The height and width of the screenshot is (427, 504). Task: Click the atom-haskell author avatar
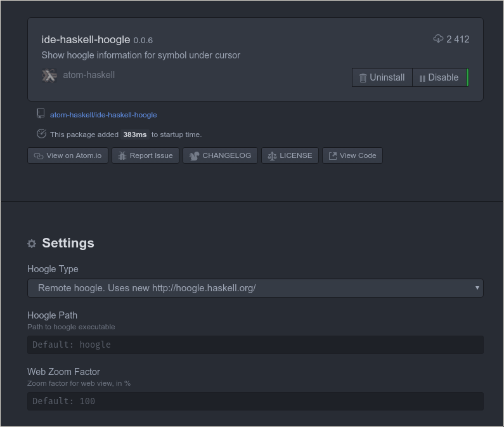[x=49, y=76]
